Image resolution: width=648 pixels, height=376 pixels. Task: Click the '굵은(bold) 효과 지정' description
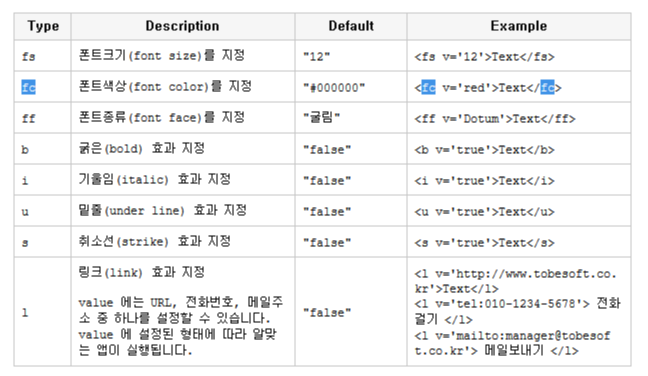[x=142, y=148]
